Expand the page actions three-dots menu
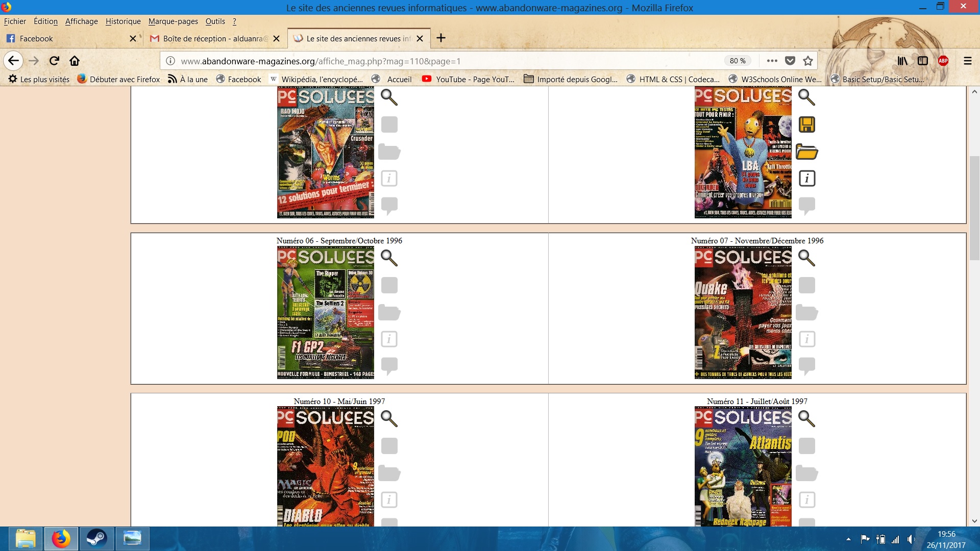980x551 pixels. pyautogui.click(x=772, y=61)
